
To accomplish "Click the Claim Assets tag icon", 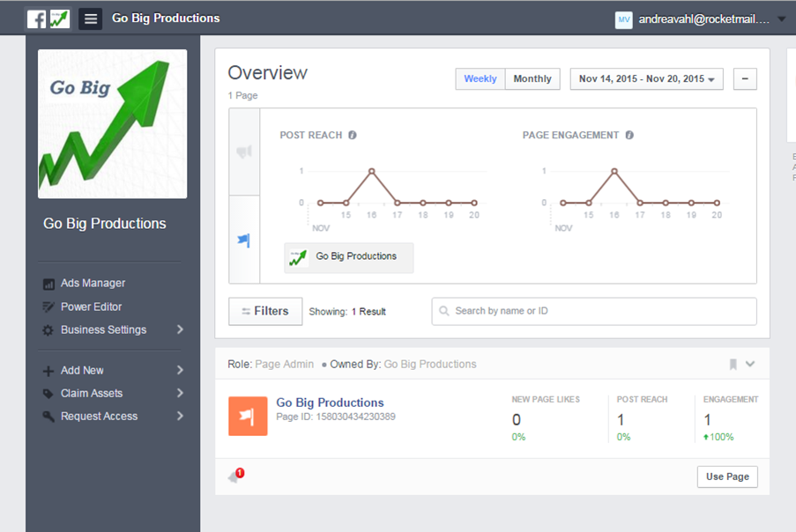I will click(x=48, y=394).
